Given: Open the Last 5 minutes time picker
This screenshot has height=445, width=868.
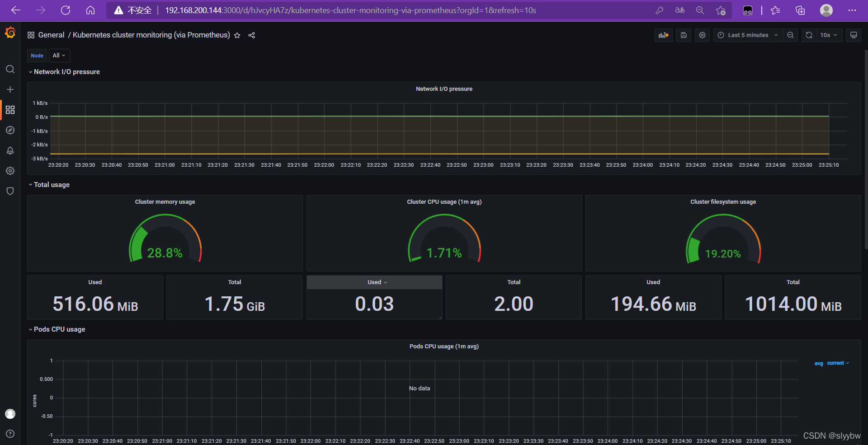Looking at the screenshot, I should click(x=748, y=35).
